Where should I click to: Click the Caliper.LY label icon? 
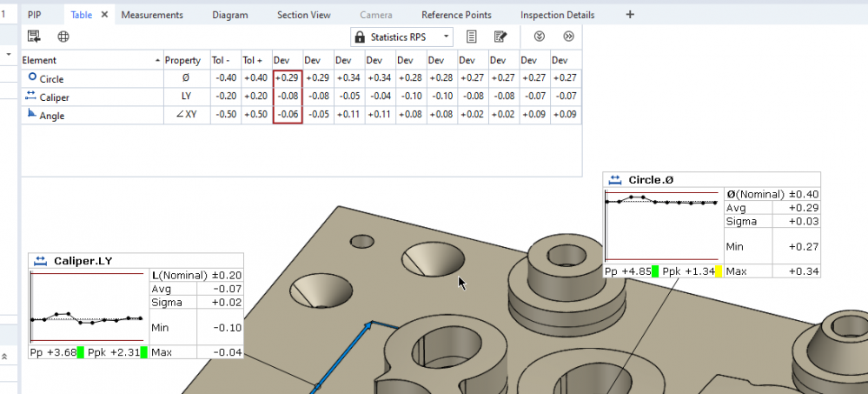click(40, 260)
